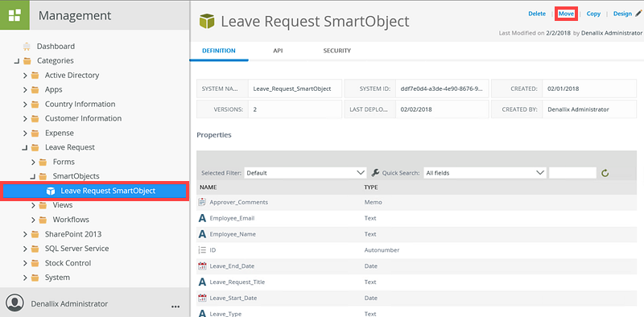Click the Denallix Administrator avatar icon
The height and width of the screenshot is (317, 644).
15,303
